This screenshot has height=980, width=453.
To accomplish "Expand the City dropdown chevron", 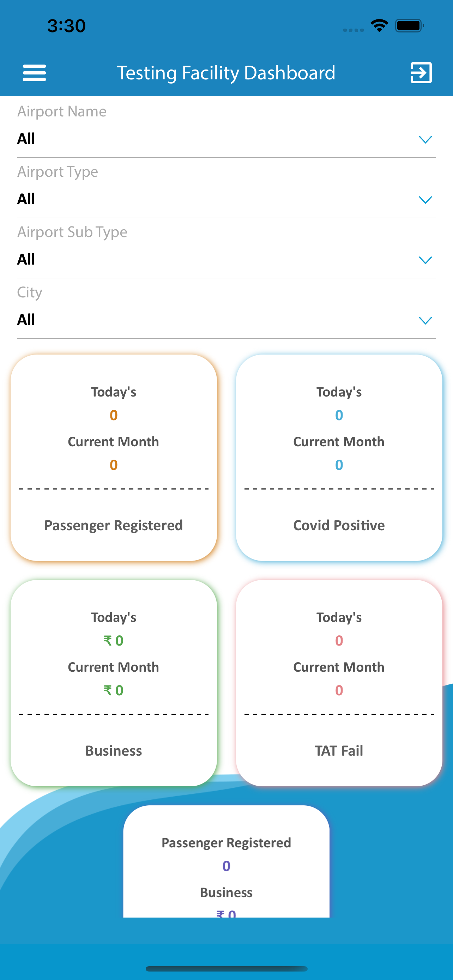I will tap(425, 320).
